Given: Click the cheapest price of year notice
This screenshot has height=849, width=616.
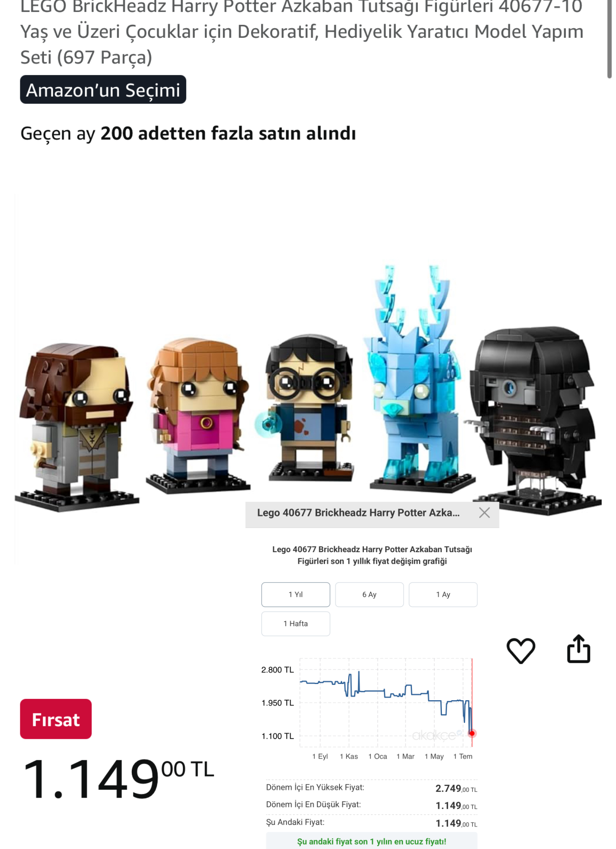Looking at the screenshot, I should tap(371, 842).
